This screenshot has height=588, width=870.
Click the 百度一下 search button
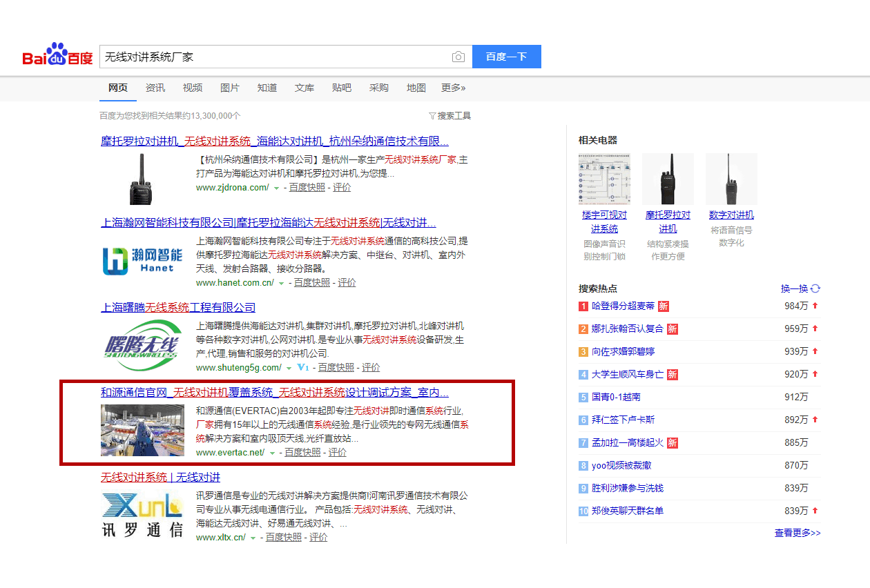507,57
